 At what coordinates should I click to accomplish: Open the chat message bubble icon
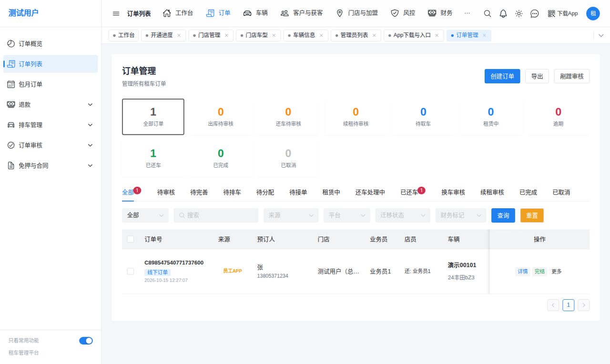click(535, 13)
